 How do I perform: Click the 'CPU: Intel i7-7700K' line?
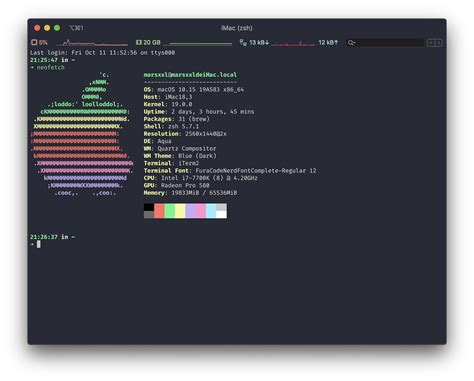[201, 178]
